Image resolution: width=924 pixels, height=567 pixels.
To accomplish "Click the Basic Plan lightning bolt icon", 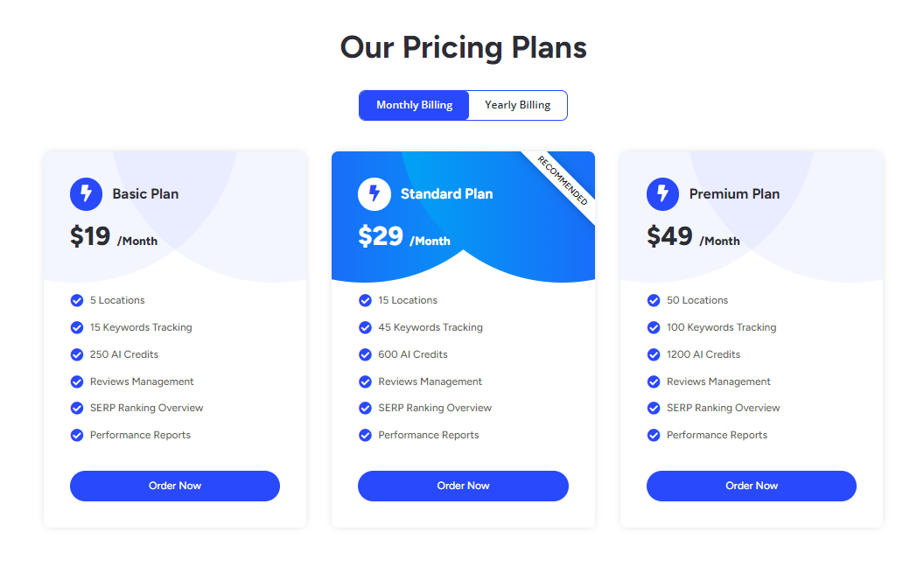I will coord(86,193).
